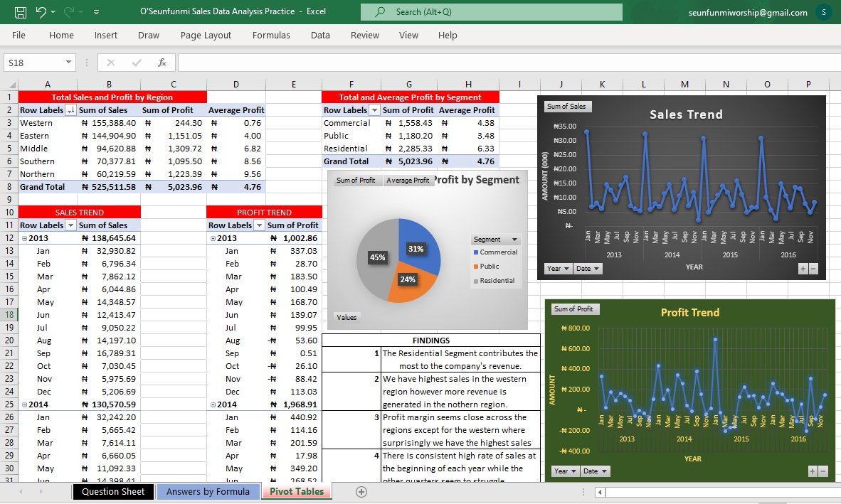
Task: Open the account profile icon top right
Action: (823, 11)
